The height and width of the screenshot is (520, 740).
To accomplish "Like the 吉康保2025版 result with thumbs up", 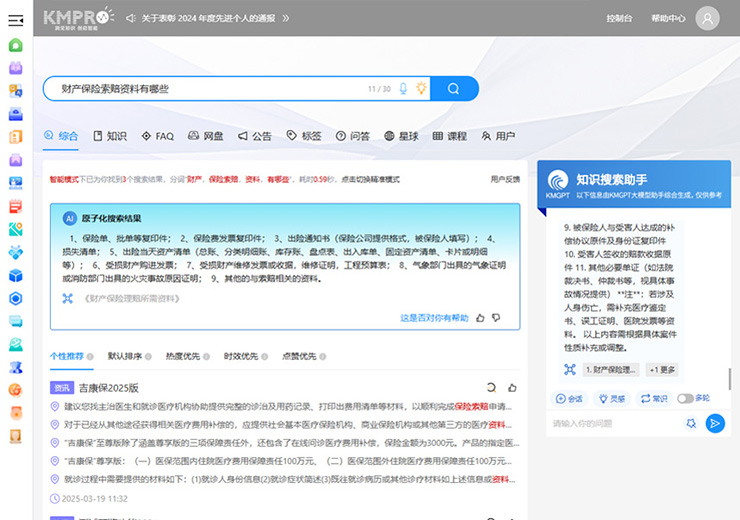I will [512, 388].
